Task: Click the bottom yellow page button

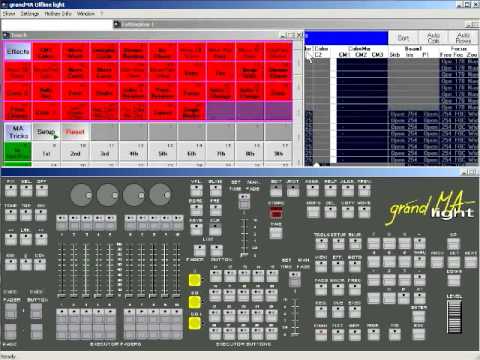Action: click(x=195, y=323)
